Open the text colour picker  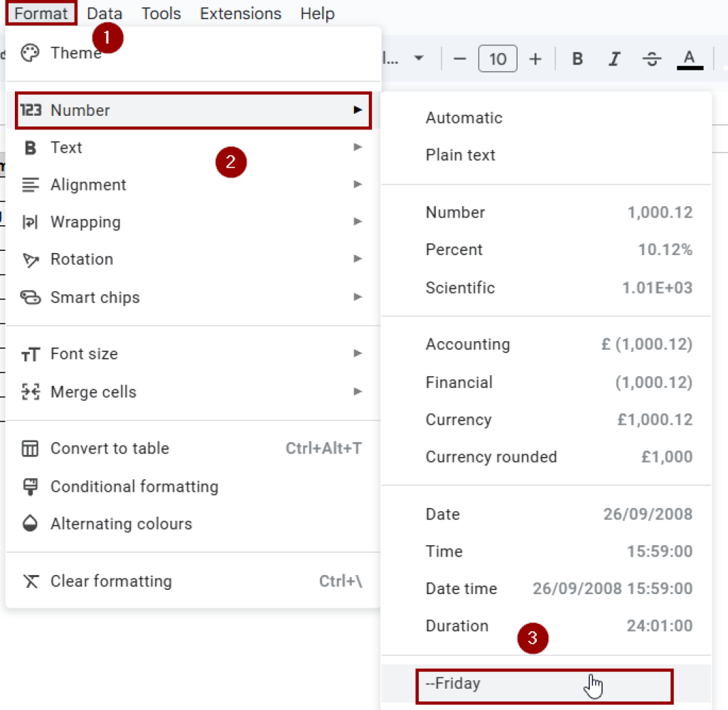(689, 59)
